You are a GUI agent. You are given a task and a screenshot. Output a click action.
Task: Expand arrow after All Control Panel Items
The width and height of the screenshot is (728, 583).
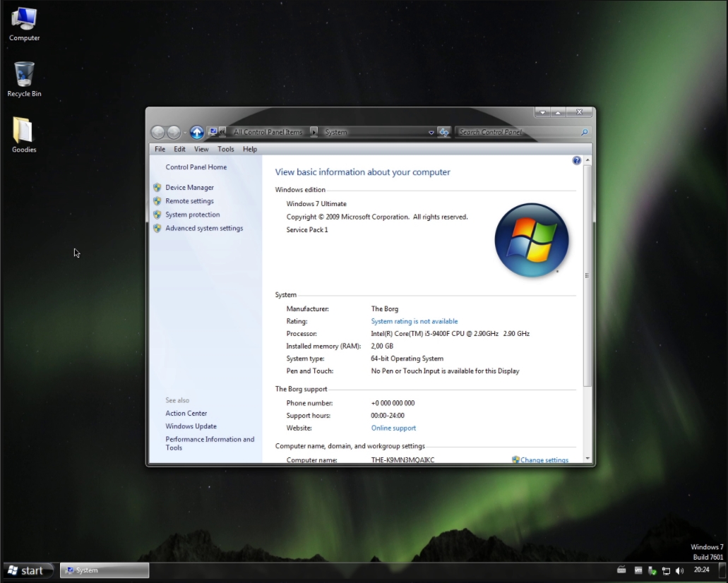314,132
